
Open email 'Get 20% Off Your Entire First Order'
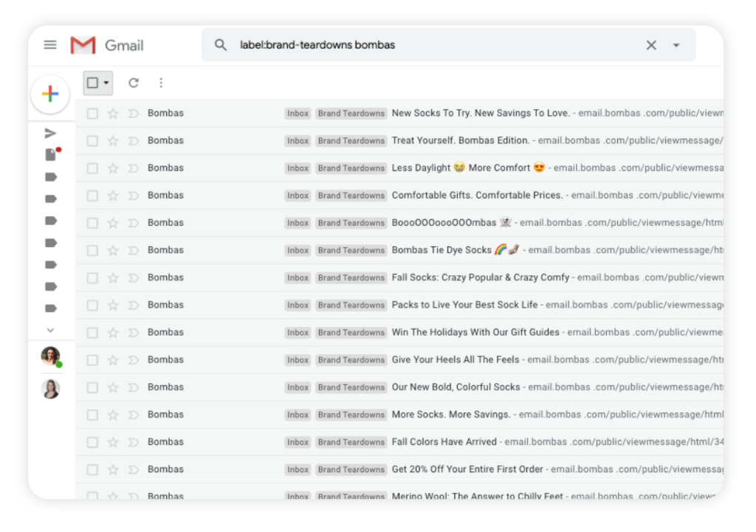399,470
